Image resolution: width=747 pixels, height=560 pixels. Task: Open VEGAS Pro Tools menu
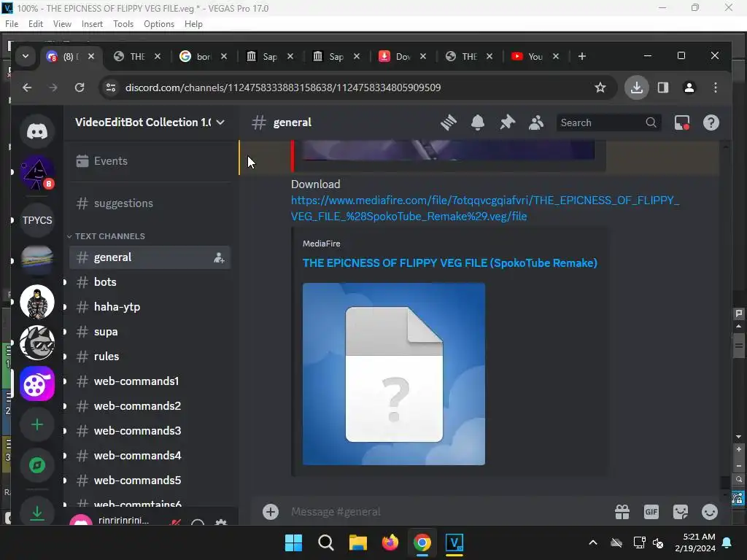pyautogui.click(x=123, y=24)
